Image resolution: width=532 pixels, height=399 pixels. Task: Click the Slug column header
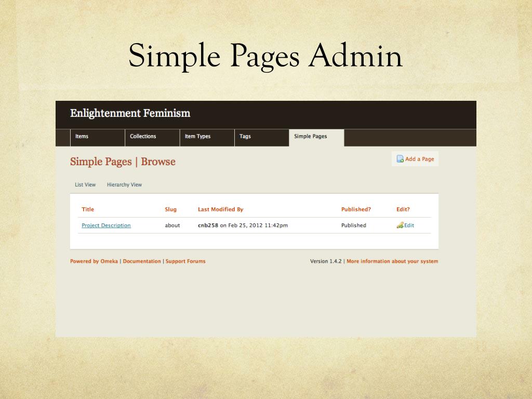(170, 209)
